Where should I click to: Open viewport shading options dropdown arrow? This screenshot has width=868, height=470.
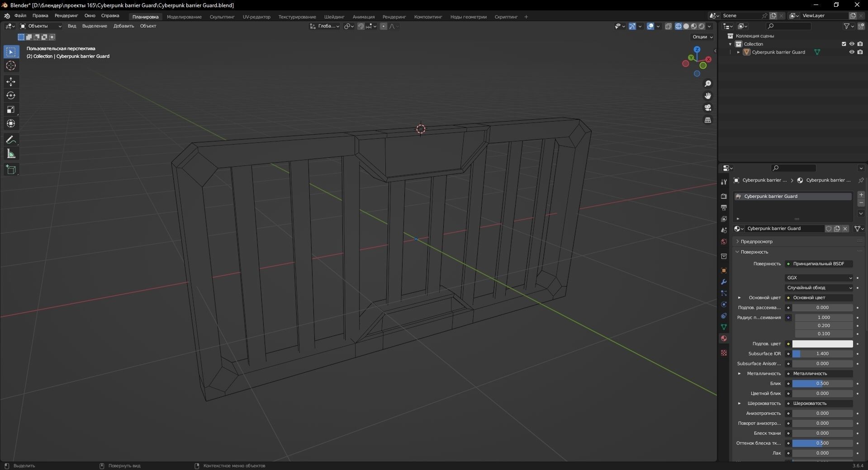pyautogui.click(x=709, y=26)
